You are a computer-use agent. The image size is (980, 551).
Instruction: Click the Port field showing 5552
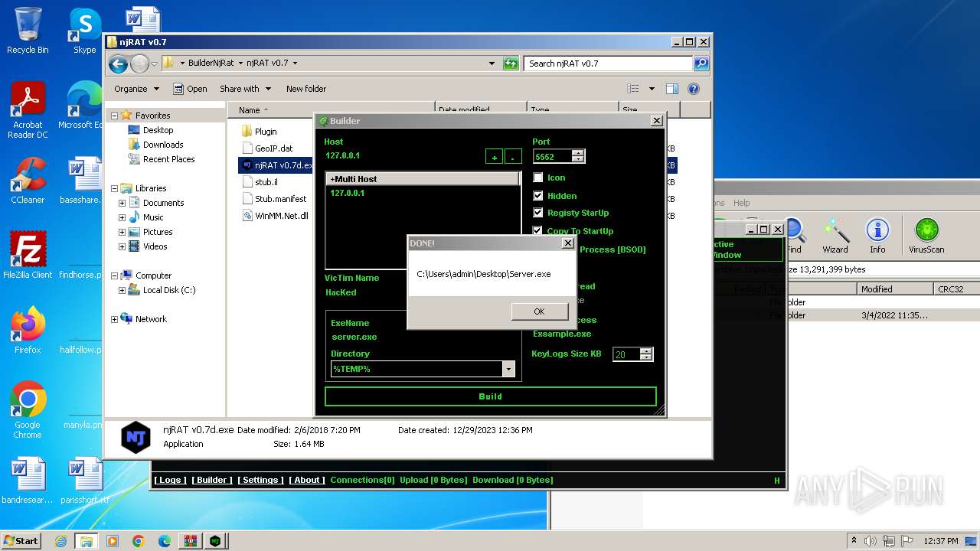click(x=553, y=156)
